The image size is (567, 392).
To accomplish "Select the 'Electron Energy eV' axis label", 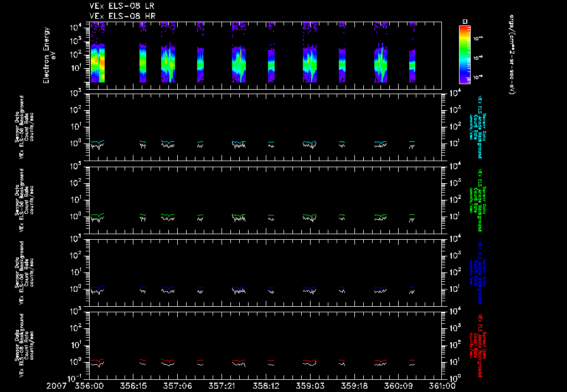I will point(49,55).
